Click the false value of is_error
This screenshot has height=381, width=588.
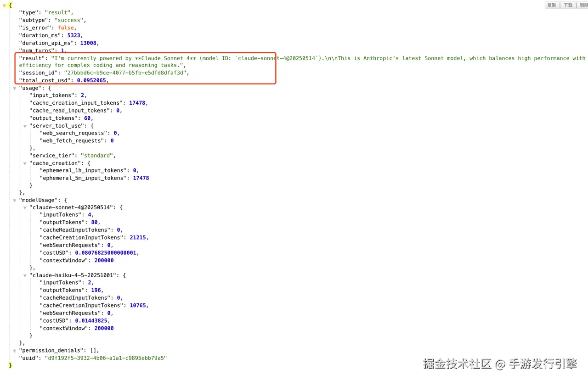pos(66,28)
